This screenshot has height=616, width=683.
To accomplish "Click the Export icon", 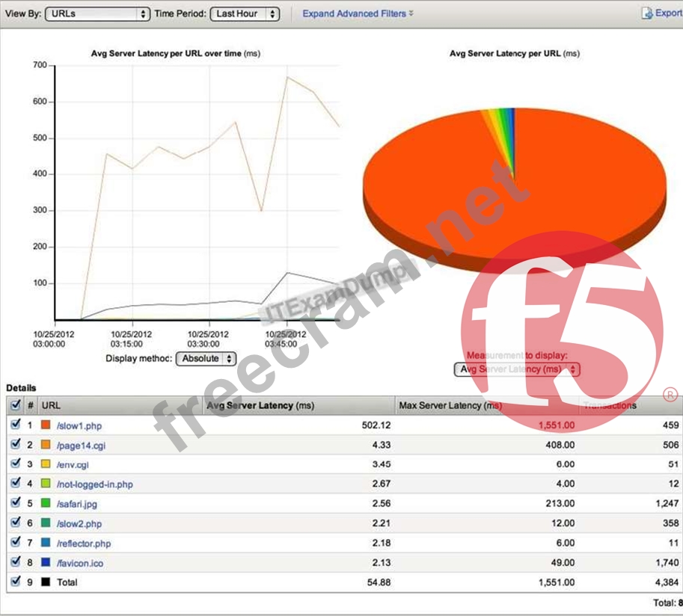I will pos(647,13).
